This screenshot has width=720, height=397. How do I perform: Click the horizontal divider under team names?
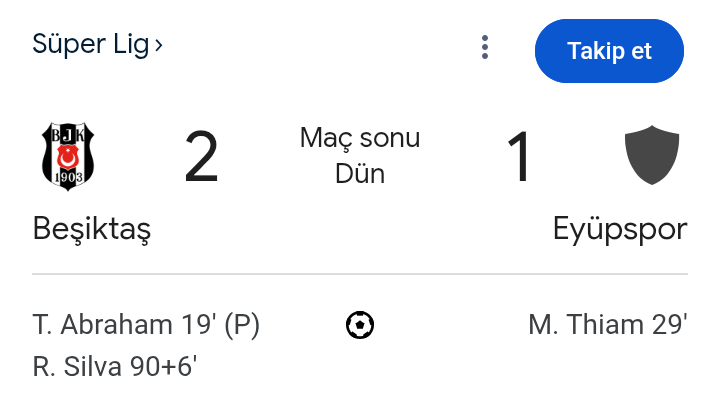pos(360,274)
